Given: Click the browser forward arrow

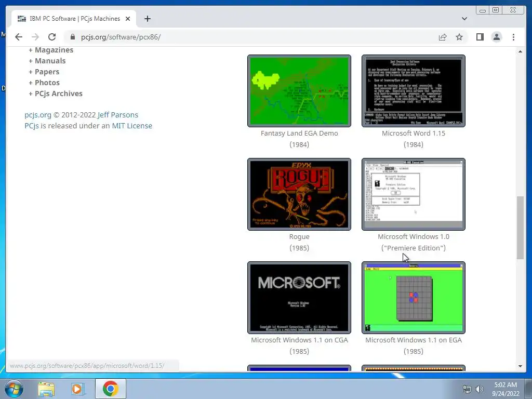Looking at the screenshot, I should tap(35, 37).
